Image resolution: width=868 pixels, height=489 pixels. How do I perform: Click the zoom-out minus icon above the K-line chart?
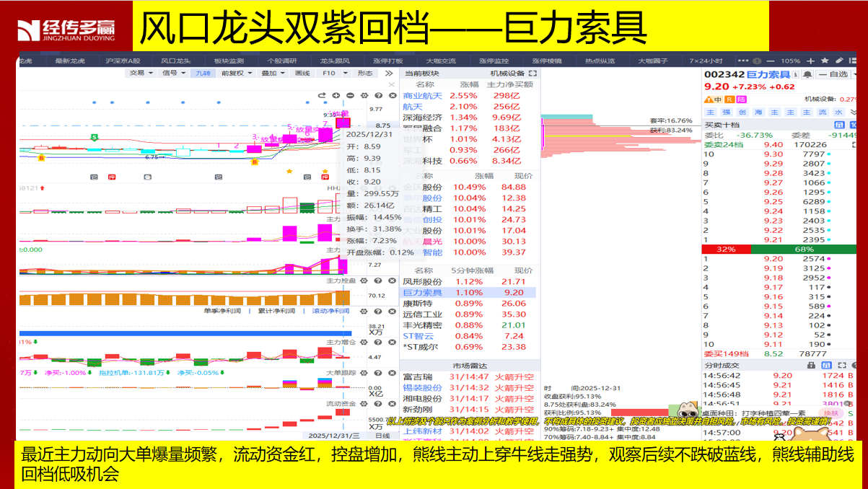tap(350, 95)
